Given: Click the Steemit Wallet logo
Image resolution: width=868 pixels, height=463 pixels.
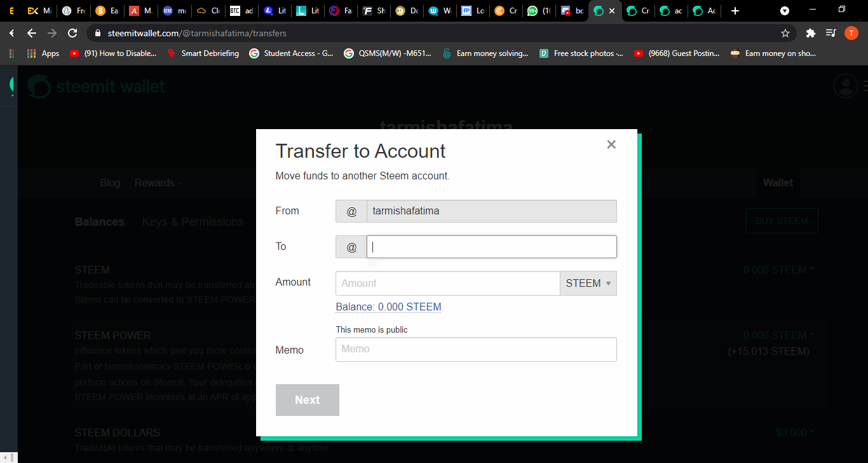Looking at the screenshot, I should (x=97, y=86).
